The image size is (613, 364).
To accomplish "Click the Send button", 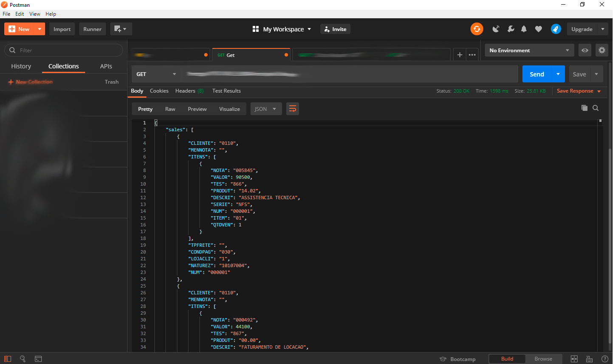I will pos(537,73).
